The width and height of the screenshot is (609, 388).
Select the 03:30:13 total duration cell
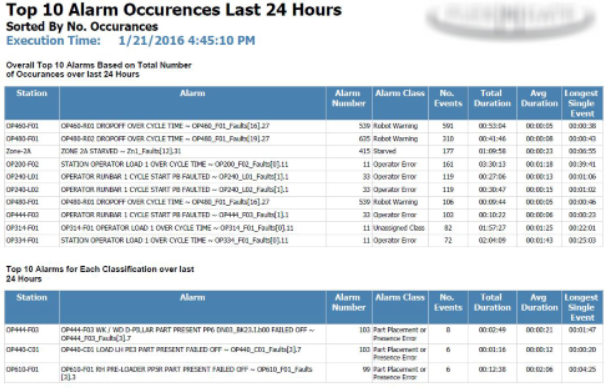[492, 164]
